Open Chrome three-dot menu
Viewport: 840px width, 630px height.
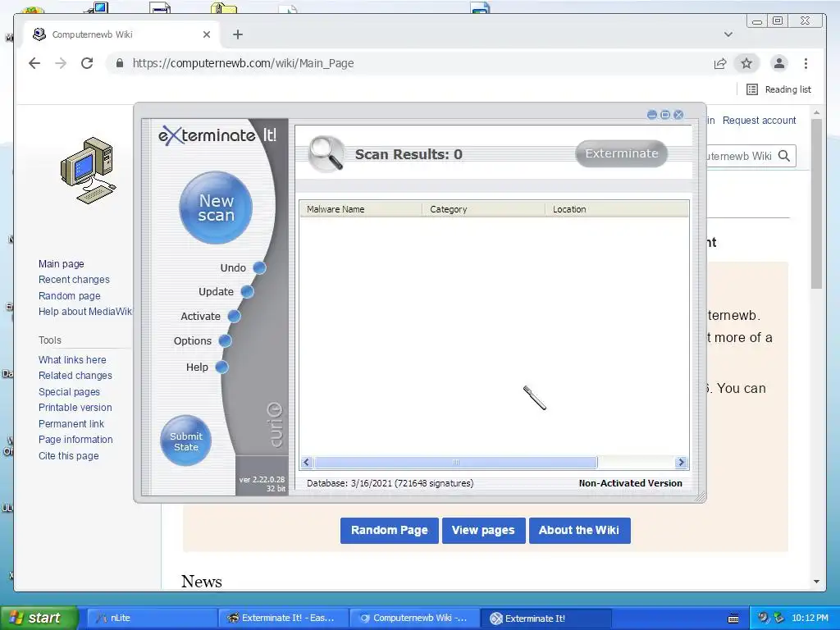(806, 63)
